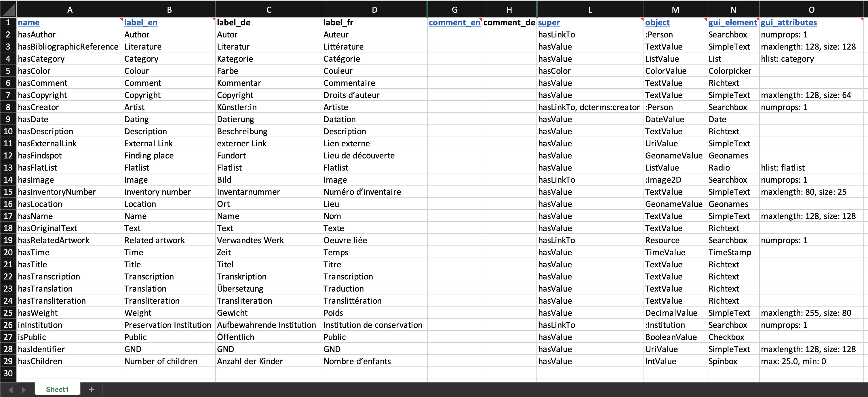868x397 pixels.
Task: Add a new sheet with the plus icon
Action: coord(91,389)
